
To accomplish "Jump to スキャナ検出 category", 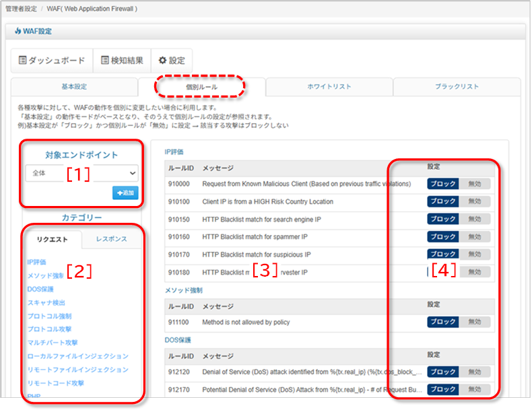I will point(46,302).
